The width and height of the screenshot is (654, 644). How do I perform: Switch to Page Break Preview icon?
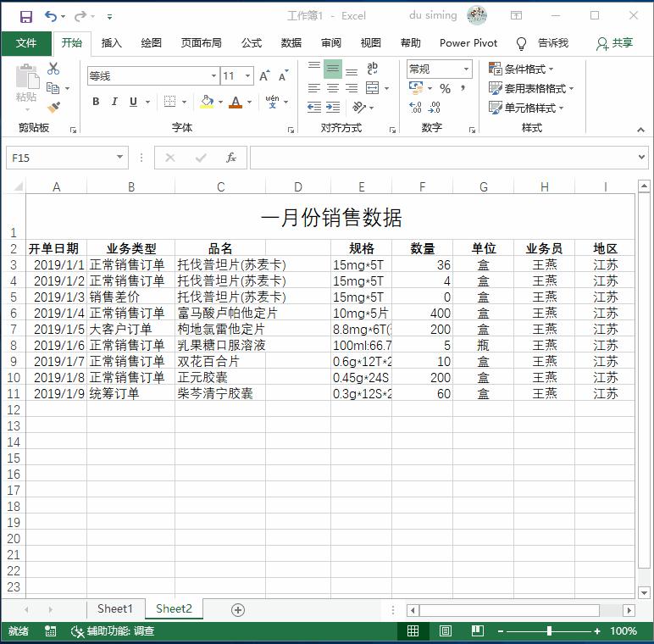(x=478, y=631)
